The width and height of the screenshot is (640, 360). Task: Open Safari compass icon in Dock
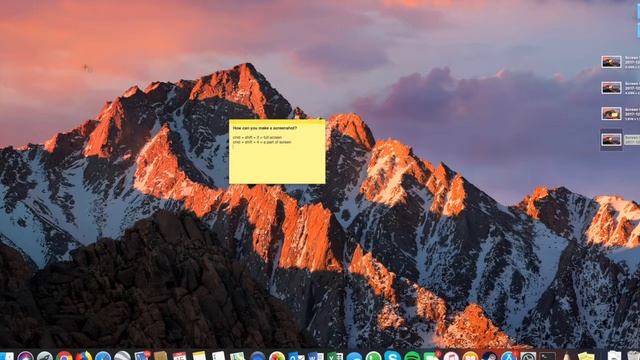click(x=103, y=356)
